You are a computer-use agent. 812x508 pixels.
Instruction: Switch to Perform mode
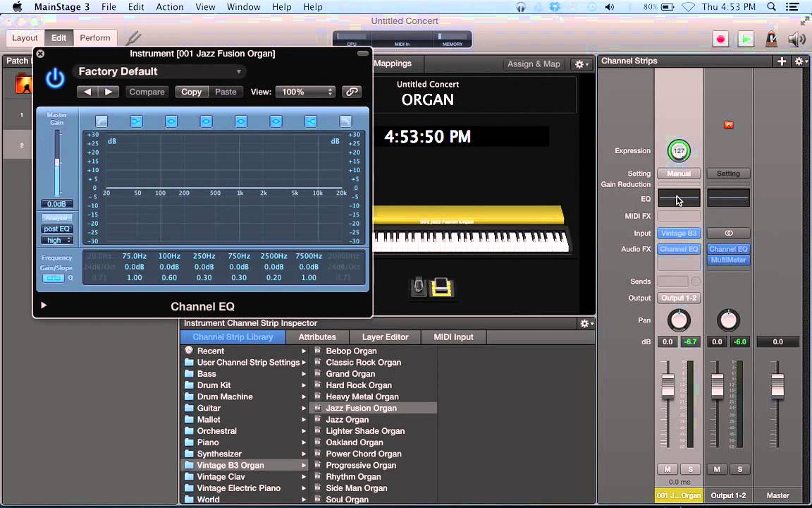(94, 38)
